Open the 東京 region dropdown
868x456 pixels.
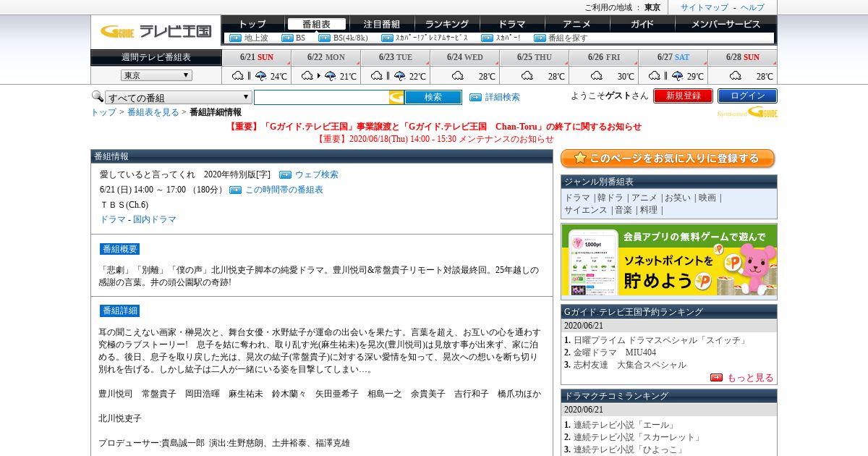(156, 75)
